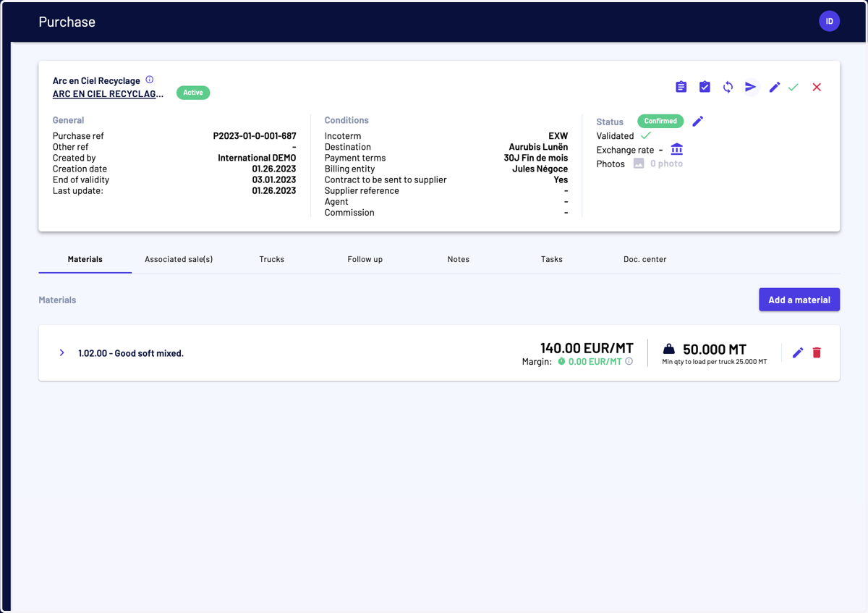Click the International DEMO creator value
The width and height of the screenshot is (868, 613).
pos(257,158)
